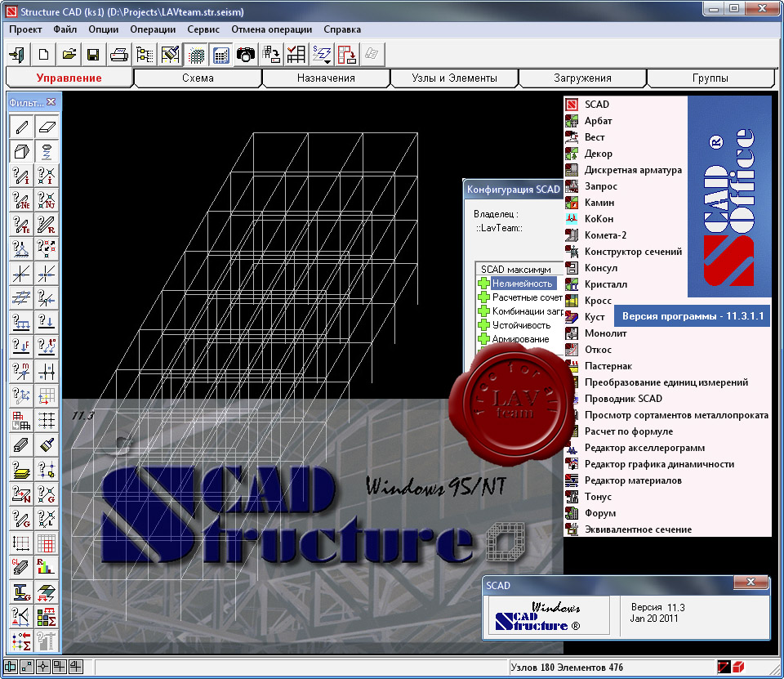Click the yellow layers query icon

point(21,469)
